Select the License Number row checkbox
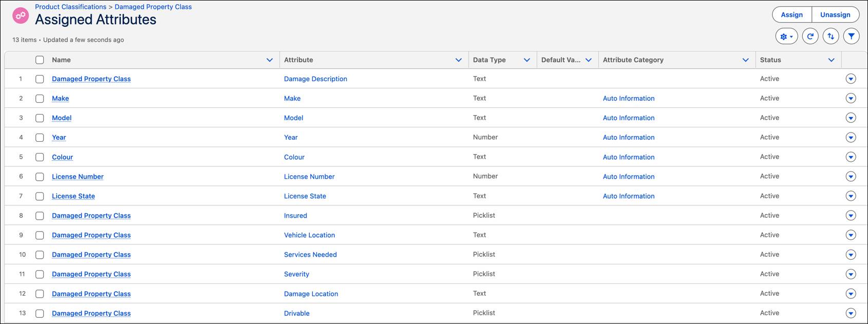 [40, 177]
